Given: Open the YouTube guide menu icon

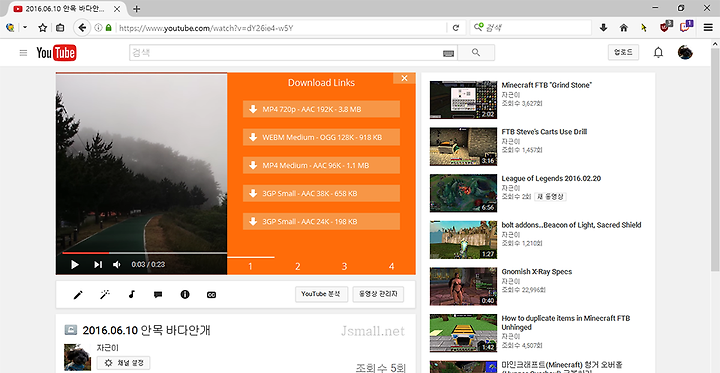Looking at the screenshot, I should (23, 53).
